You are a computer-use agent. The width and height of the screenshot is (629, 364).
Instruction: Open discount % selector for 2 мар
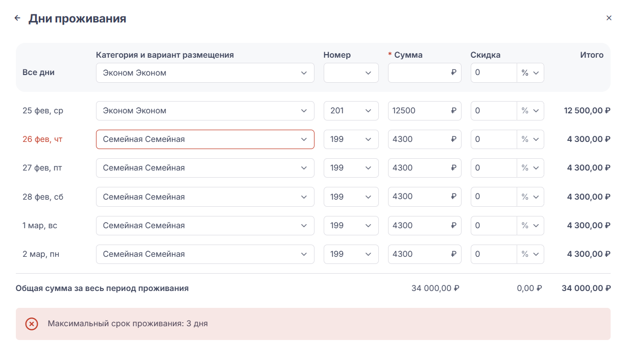(x=530, y=254)
